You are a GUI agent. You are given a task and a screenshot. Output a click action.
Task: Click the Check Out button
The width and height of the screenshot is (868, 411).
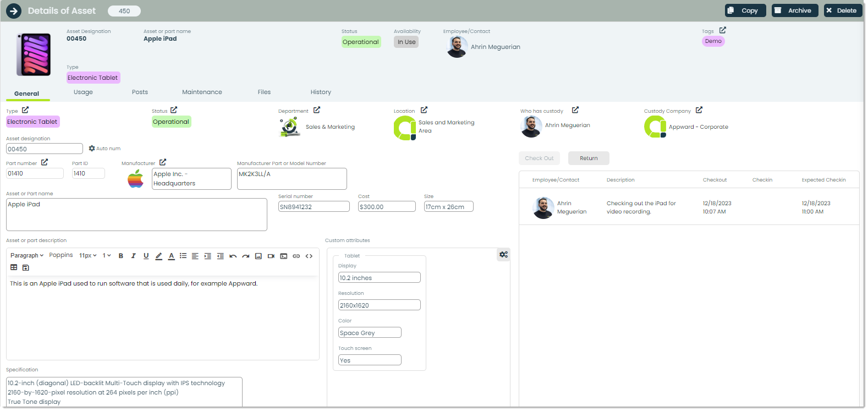539,158
